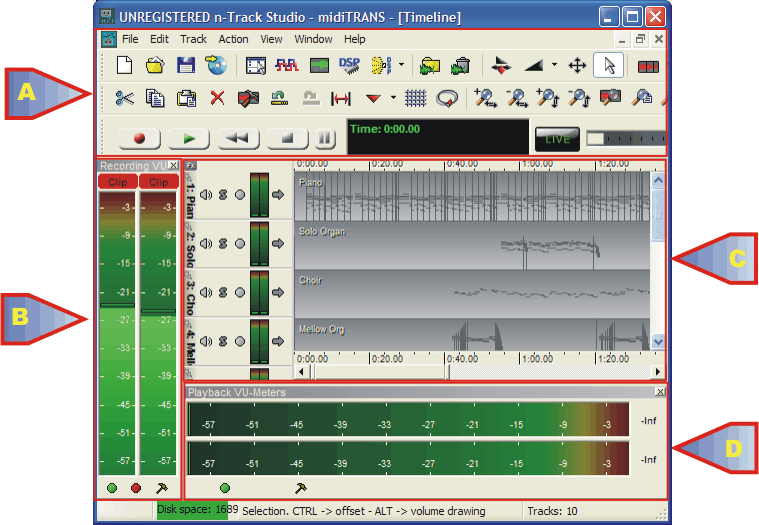Click the left Clip indicator button

(x=117, y=182)
